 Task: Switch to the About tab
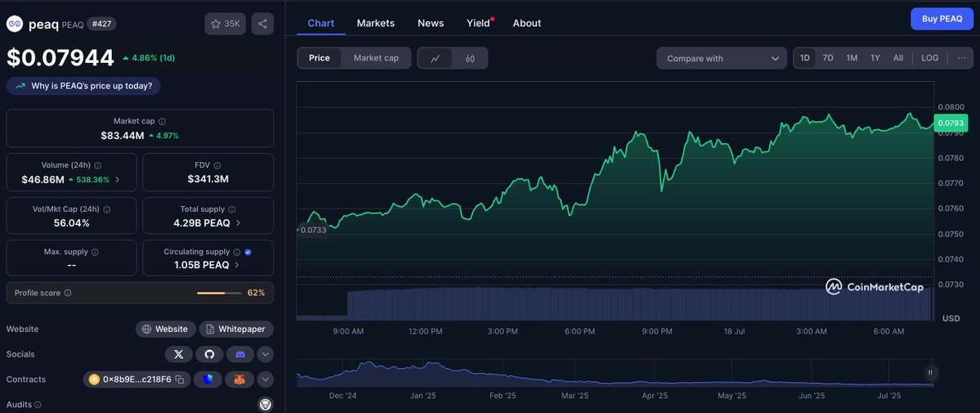click(x=527, y=23)
